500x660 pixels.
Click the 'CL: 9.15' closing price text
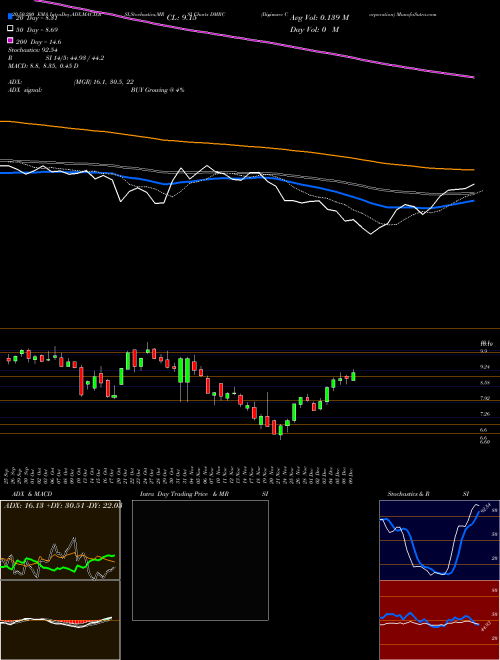(181, 18)
